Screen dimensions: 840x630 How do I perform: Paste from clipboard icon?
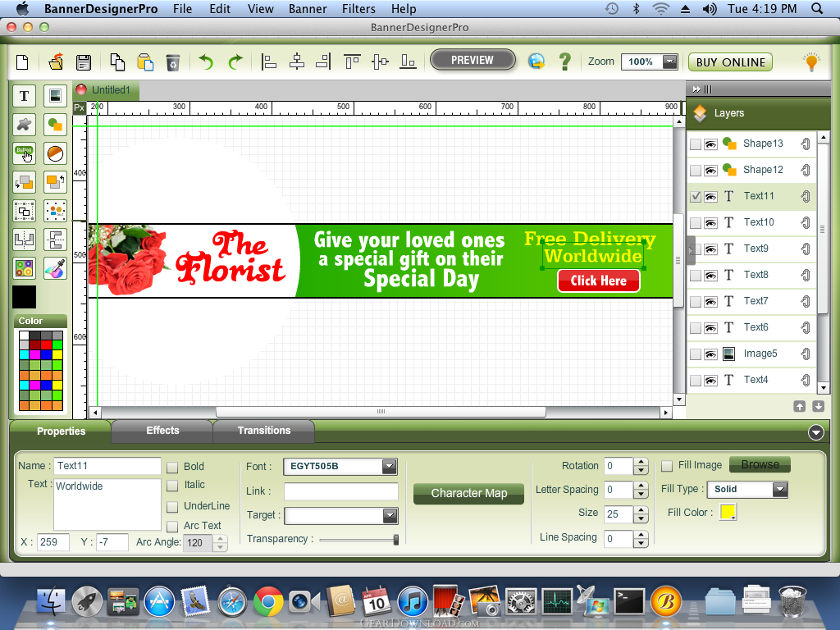coord(145,62)
